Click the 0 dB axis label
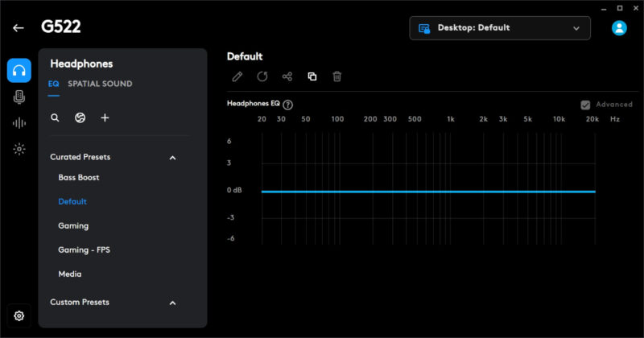The width and height of the screenshot is (644, 338). 234,190
